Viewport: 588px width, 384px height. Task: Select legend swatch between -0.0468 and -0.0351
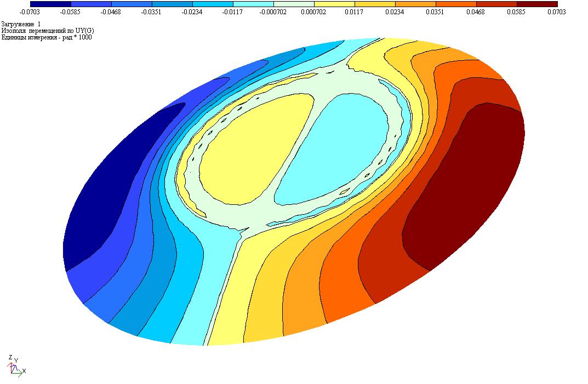point(132,4)
